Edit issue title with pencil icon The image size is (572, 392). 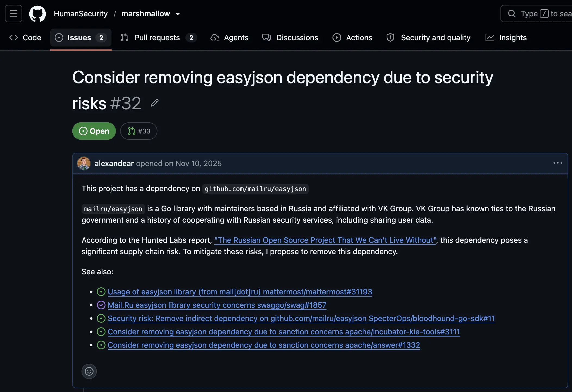point(155,103)
